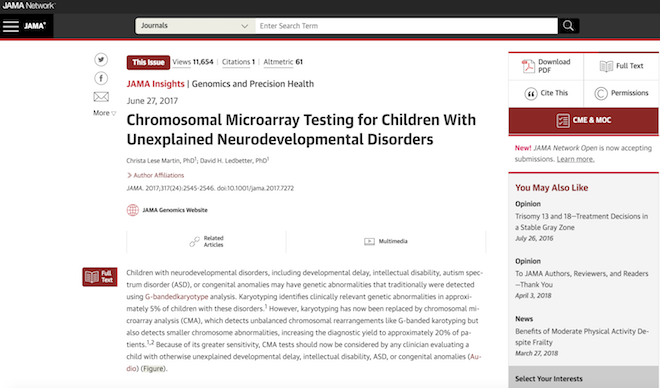Screen dimensions: 660x388
Task: Click the JAMA Genomics Website globe icon
Action: pyautogui.click(x=133, y=210)
